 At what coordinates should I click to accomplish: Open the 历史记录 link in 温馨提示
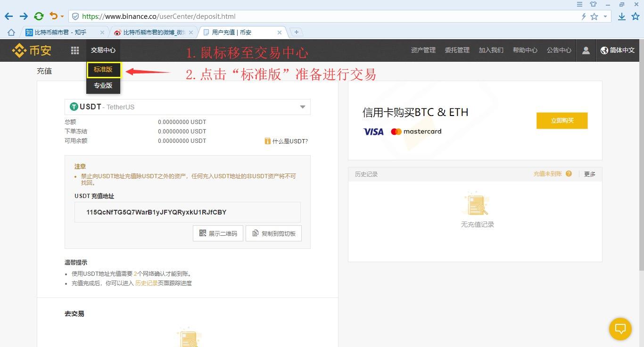147,283
